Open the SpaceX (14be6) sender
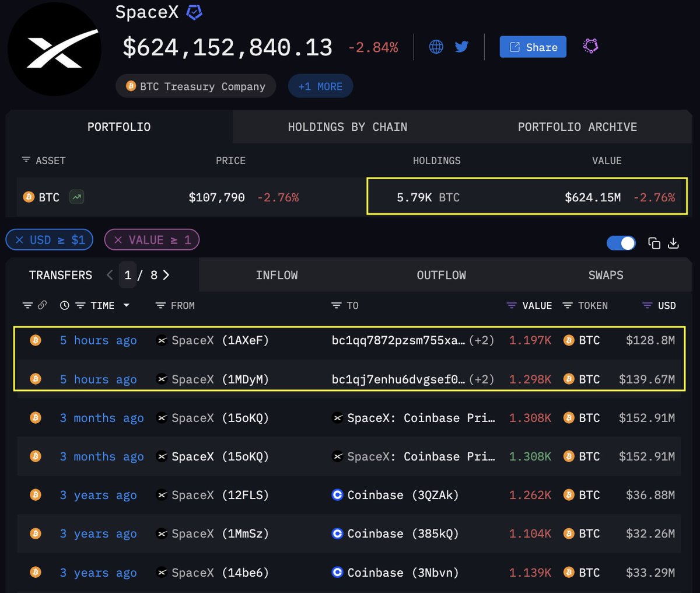 pos(220,573)
